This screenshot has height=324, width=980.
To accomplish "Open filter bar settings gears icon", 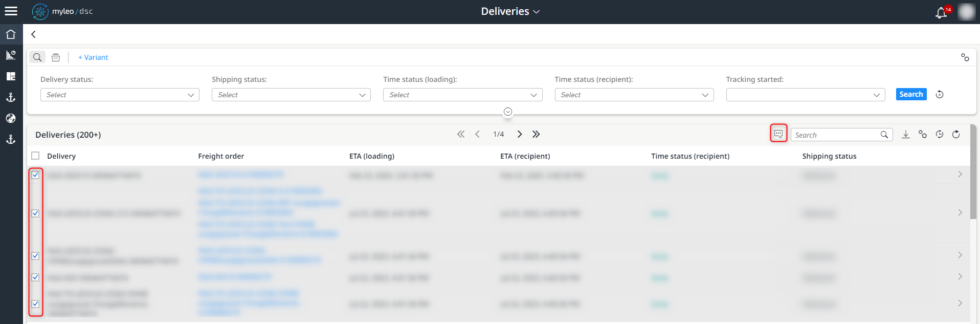I will click(x=965, y=57).
